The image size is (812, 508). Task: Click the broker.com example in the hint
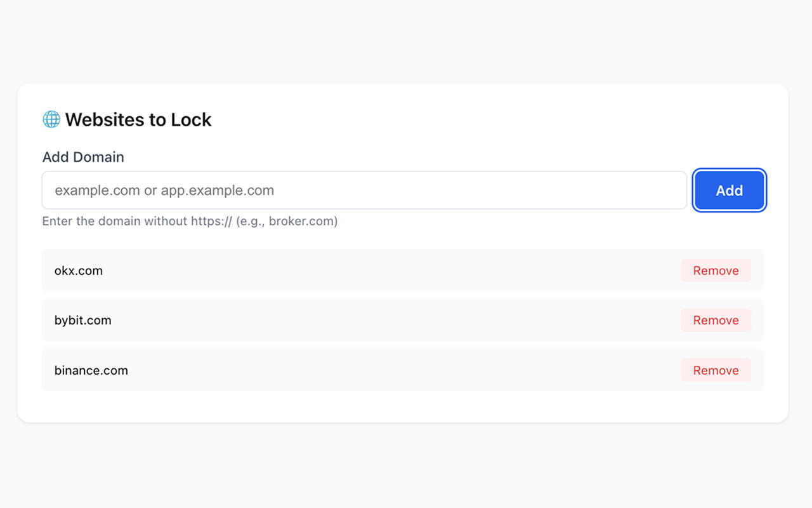[303, 222]
